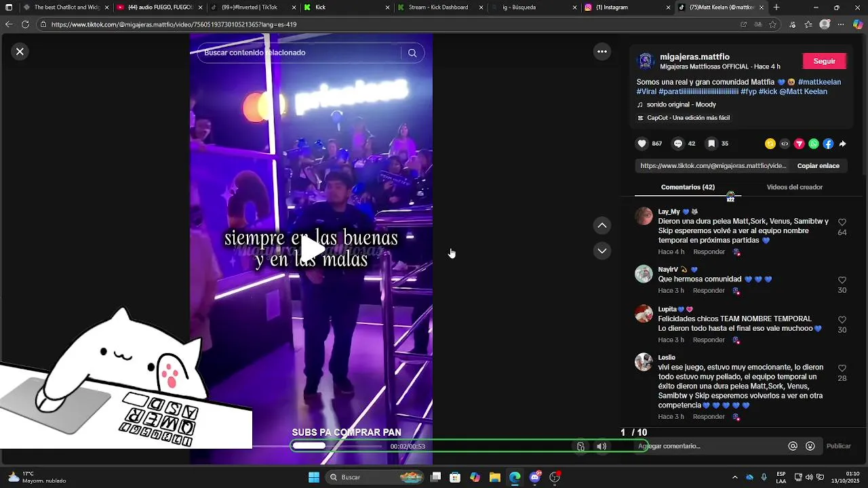
Task: Open Discord from taskbar
Action: tap(535, 477)
